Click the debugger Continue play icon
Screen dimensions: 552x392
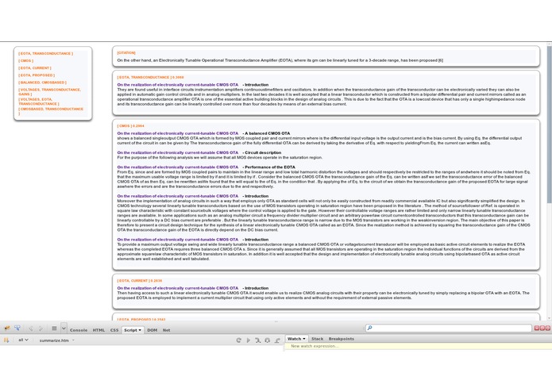(x=248, y=340)
